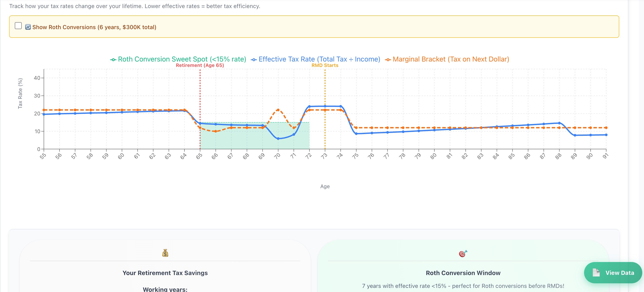Click the money bag icon on savings card
Image resolution: width=644 pixels, height=292 pixels.
pos(165,253)
